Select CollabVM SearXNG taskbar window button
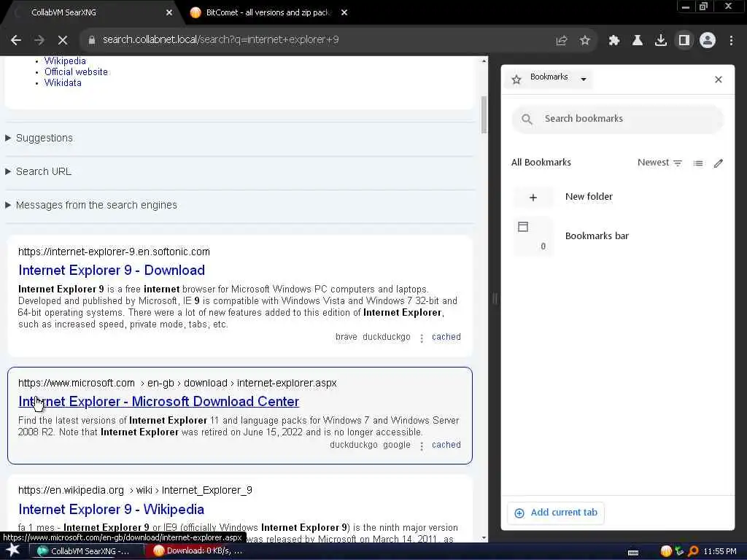The height and width of the screenshot is (560, 747). coord(87,551)
